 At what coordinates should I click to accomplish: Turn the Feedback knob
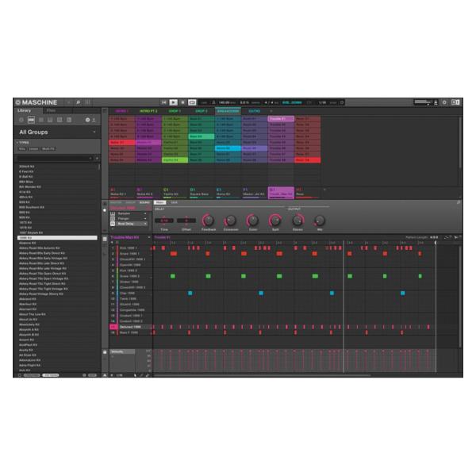pos(208,221)
